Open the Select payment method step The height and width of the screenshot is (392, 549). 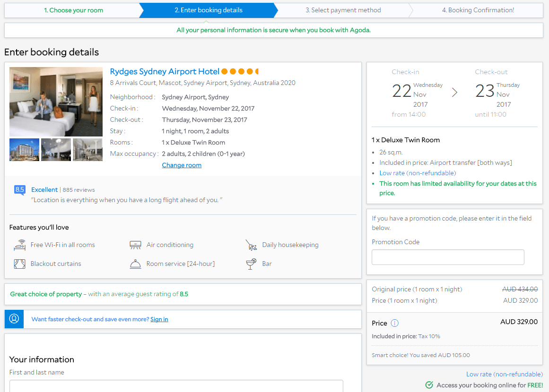[x=343, y=10]
